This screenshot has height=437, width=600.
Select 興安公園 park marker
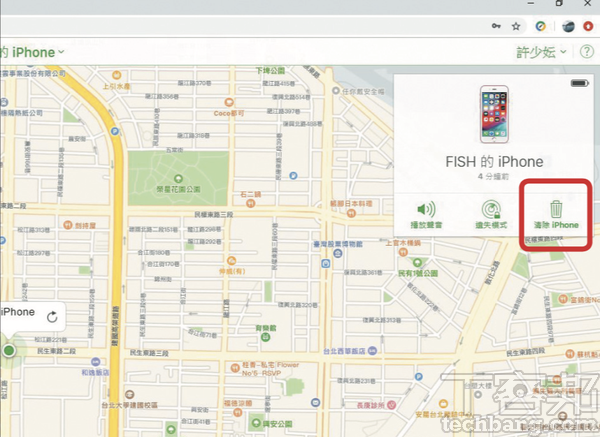pos(256,423)
